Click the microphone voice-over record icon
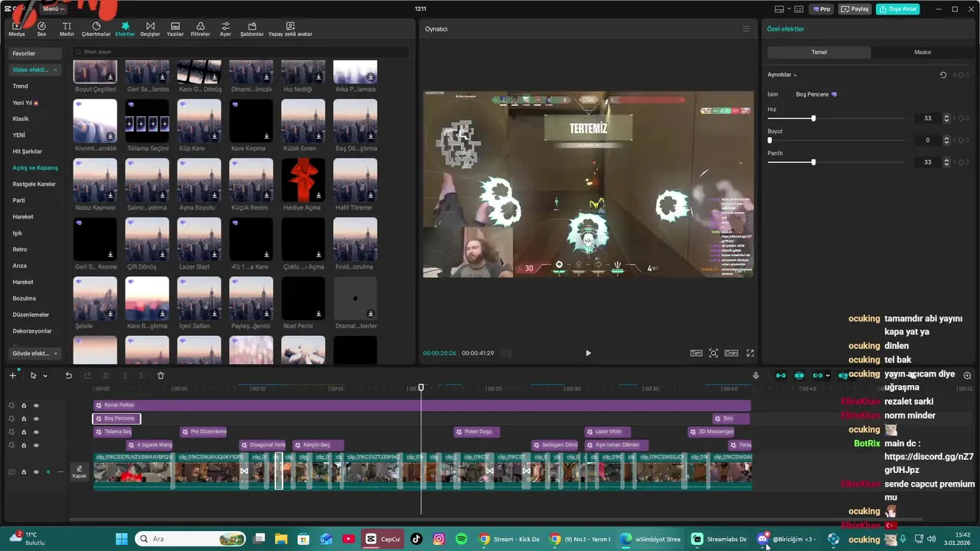The width and height of the screenshot is (980, 551). click(756, 375)
